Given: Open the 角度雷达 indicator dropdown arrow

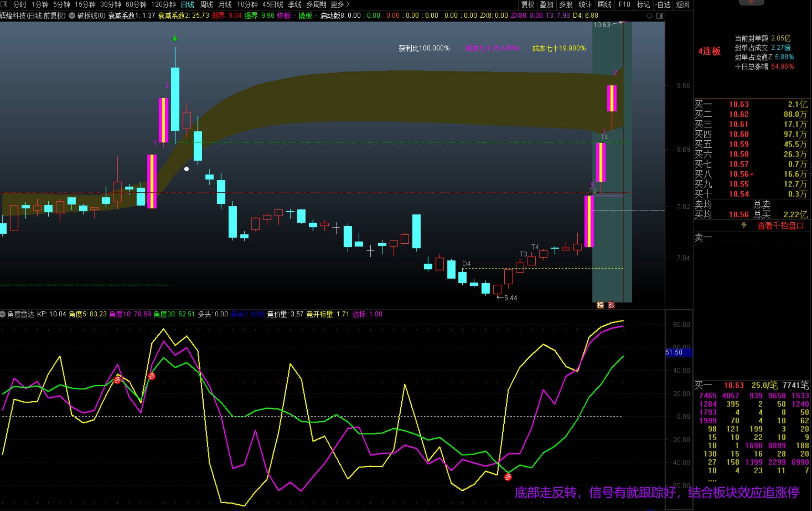Looking at the screenshot, I should (x=3, y=314).
